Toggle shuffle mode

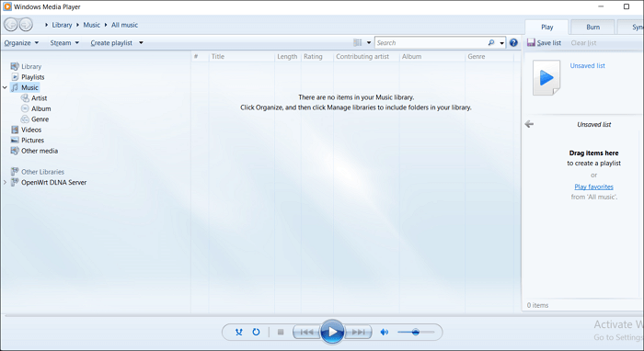[238, 332]
